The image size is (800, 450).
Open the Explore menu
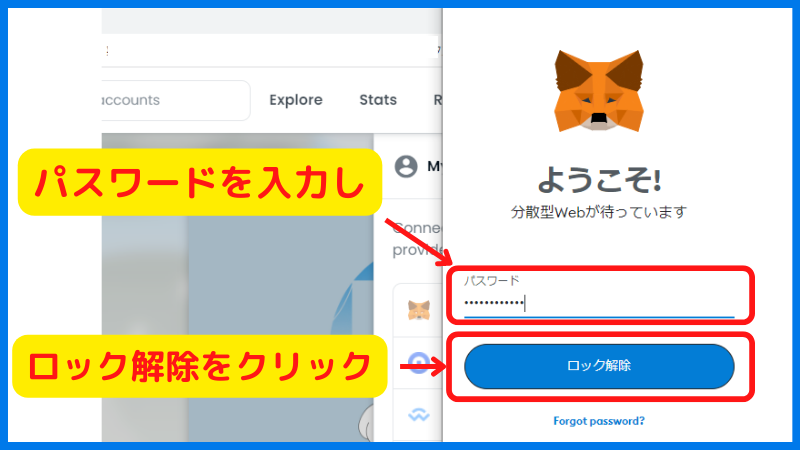pyautogui.click(x=296, y=100)
